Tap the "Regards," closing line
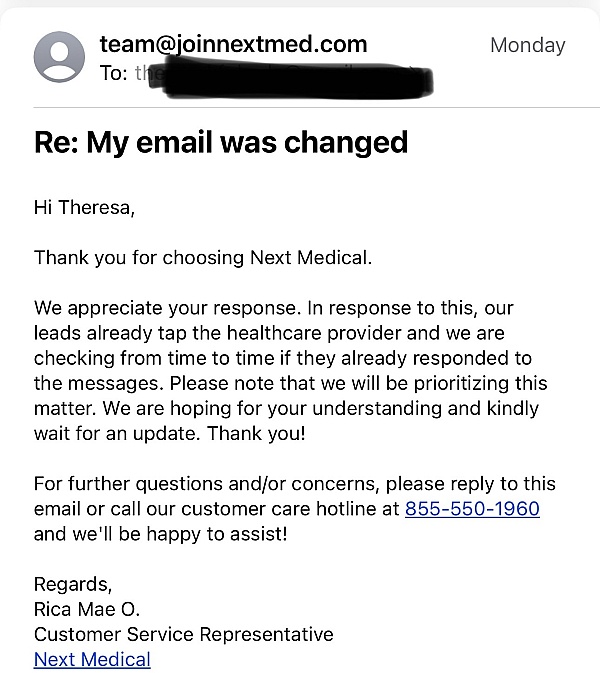This screenshot has width=600, height=673. (x=73, y=584)
